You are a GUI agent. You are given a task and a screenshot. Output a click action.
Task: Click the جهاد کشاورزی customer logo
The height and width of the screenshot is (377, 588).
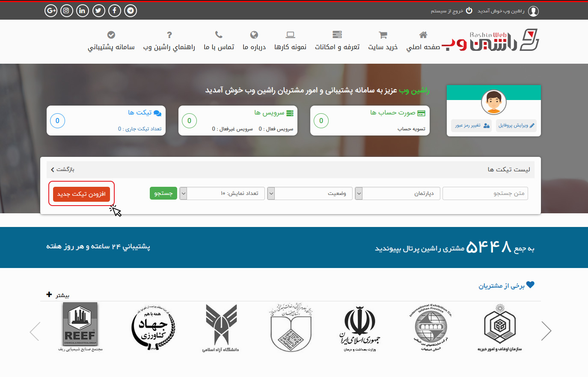point(153,329)
